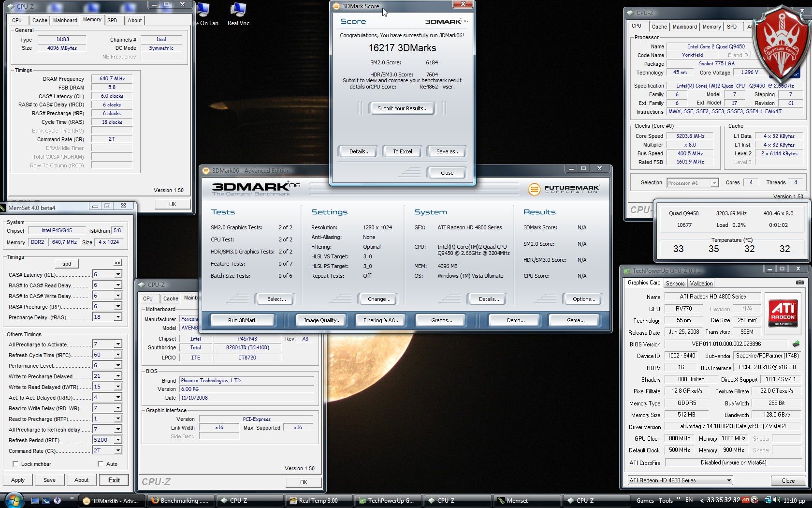The height and width of the screenshot is (508, 812).
Task: Switch to Sensors tab in GPU-Z
Action: (x=675, y=284)
